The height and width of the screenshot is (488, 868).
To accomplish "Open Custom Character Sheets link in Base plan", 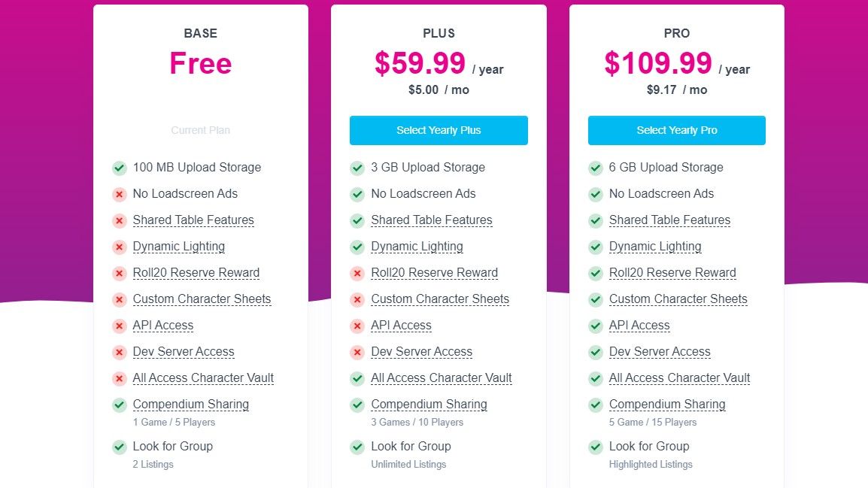I will 202,299.
